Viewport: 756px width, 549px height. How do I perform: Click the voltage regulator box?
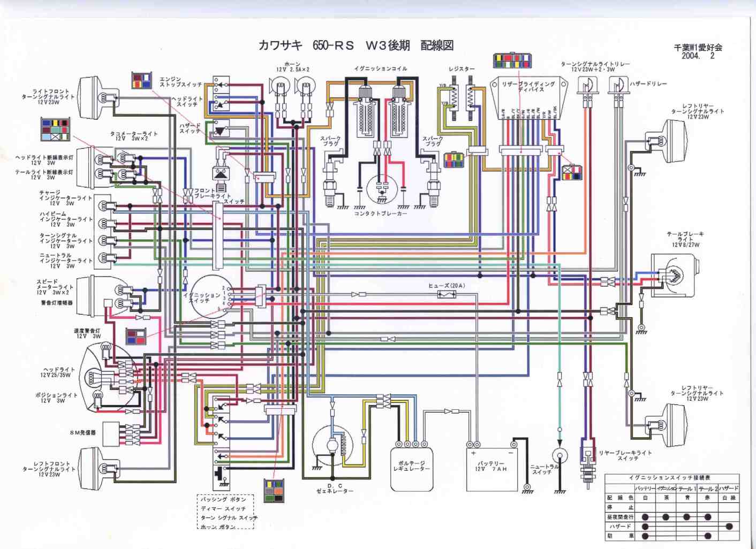[411, 469]
